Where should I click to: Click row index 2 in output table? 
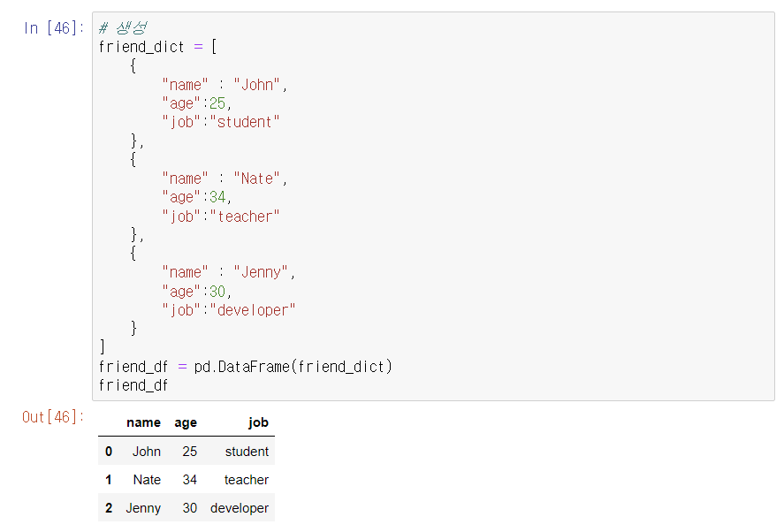pos(109,508)
